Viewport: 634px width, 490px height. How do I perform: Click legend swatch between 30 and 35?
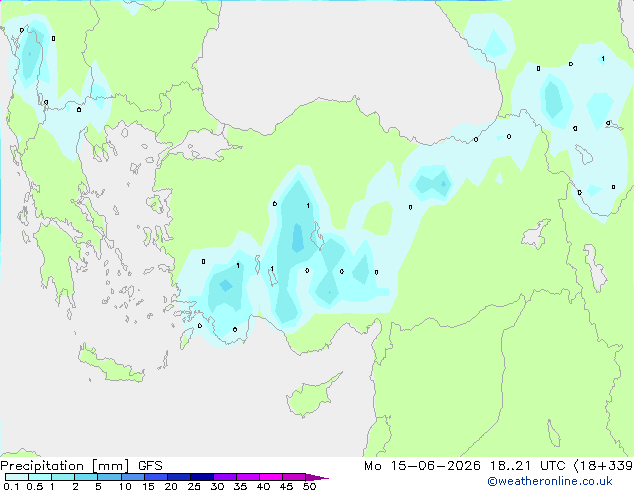pos(224,477)
